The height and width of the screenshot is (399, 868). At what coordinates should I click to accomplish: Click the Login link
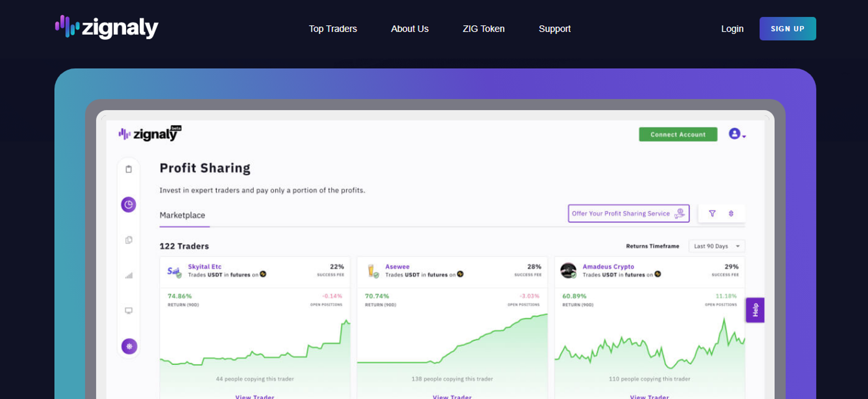(x=732, y=29)
